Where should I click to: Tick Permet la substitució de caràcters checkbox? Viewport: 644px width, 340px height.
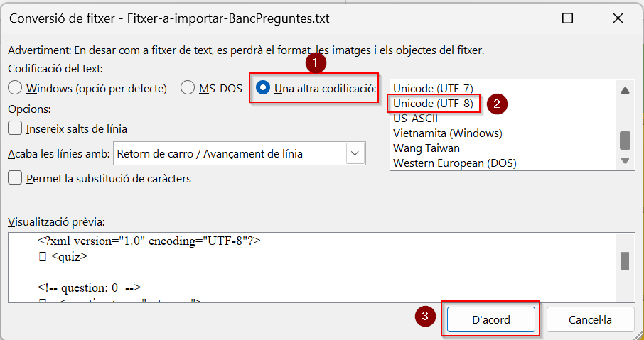coord(15,178)
